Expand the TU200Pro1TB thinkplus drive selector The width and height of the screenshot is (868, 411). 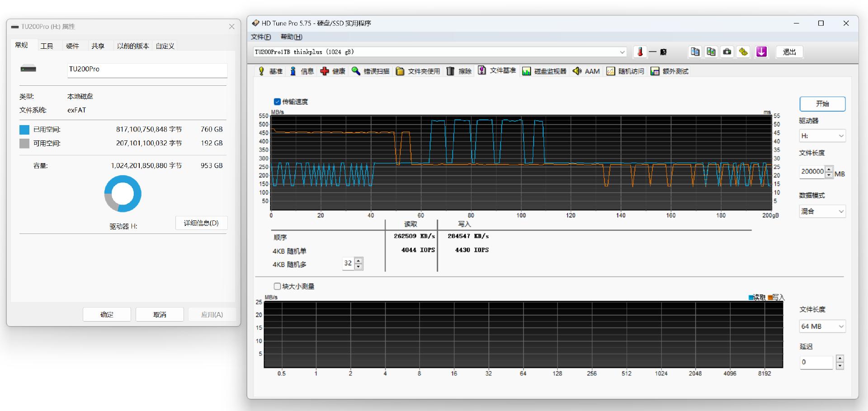tap(622, 52)
